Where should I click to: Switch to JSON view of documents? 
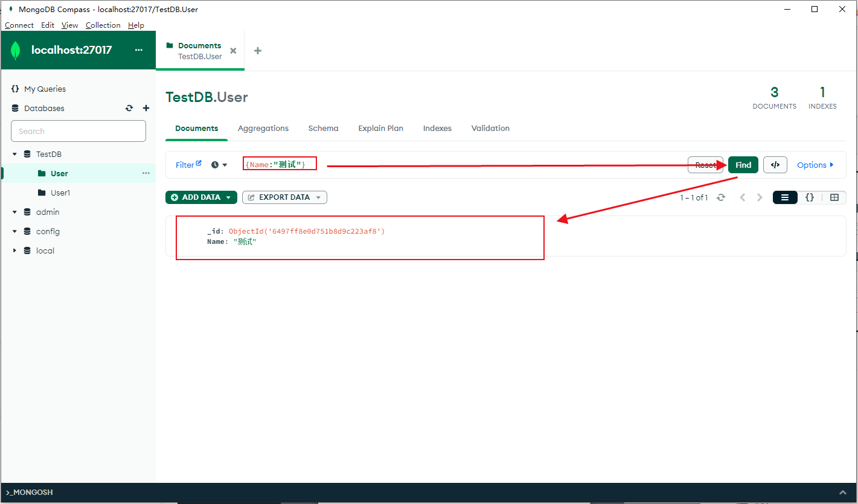pos(810,197)
